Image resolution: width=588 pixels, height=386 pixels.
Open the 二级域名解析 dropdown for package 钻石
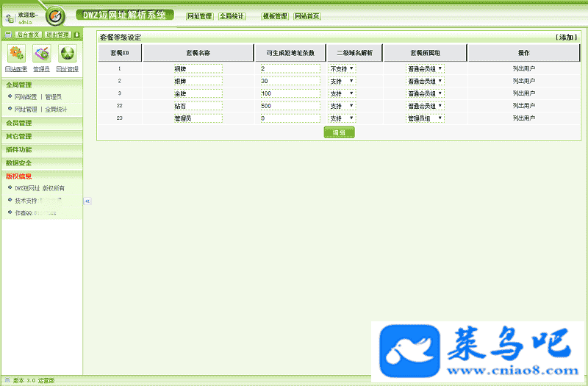click(342, 106)
